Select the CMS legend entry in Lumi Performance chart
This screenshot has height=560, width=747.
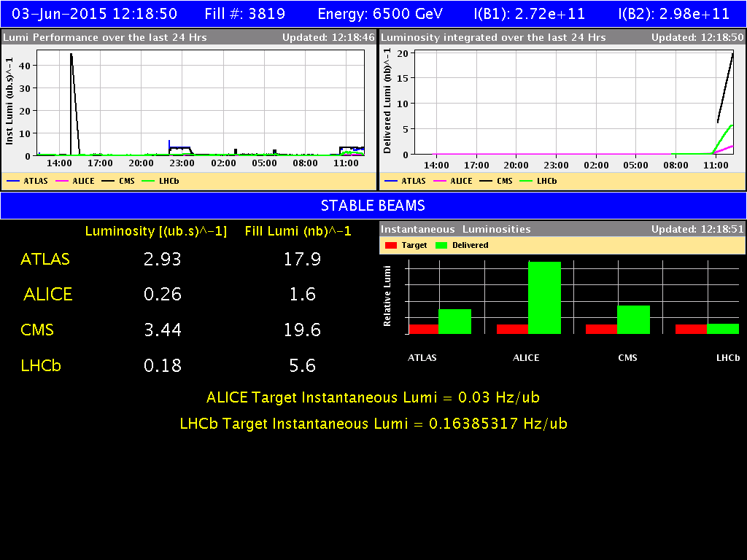(x=118, y=181)
